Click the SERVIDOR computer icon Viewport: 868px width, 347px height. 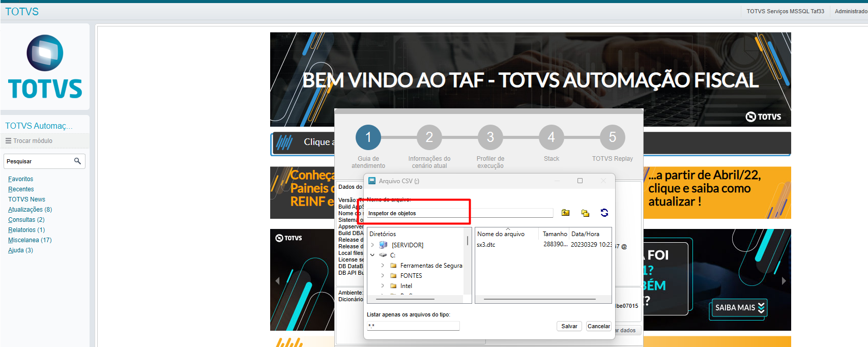point(383,245)
